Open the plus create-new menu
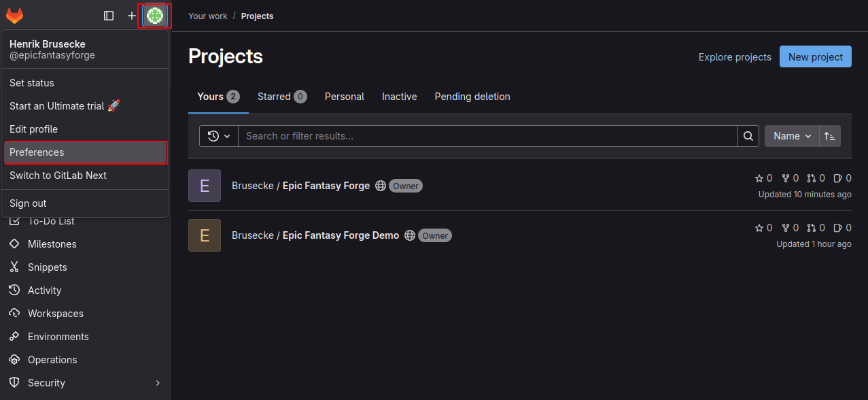The height and width of the screenshot is (400, 868). coord(132,16)
